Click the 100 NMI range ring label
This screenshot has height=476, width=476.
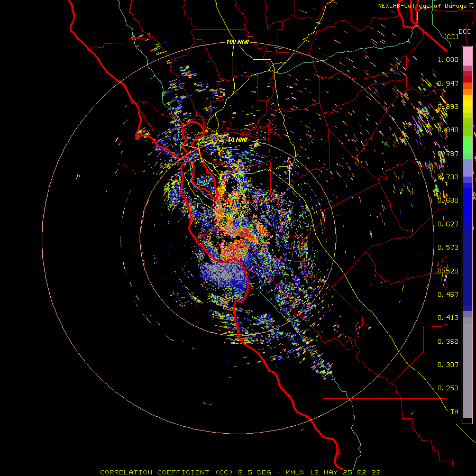point(237,42)
